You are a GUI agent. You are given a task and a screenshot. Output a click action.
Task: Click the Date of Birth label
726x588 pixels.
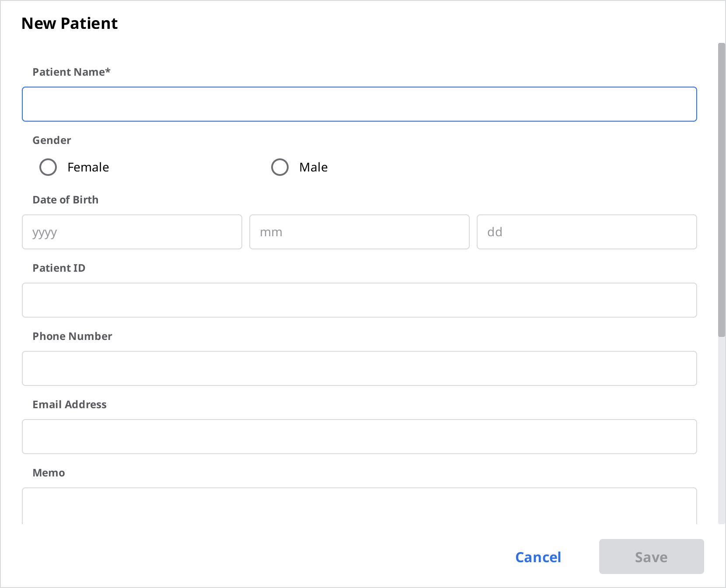[65, 199]
